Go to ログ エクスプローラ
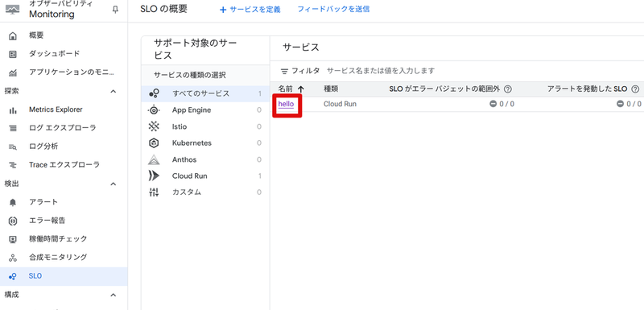The width and height of the screenshot is (644, 310). click(x=64, y=128)
